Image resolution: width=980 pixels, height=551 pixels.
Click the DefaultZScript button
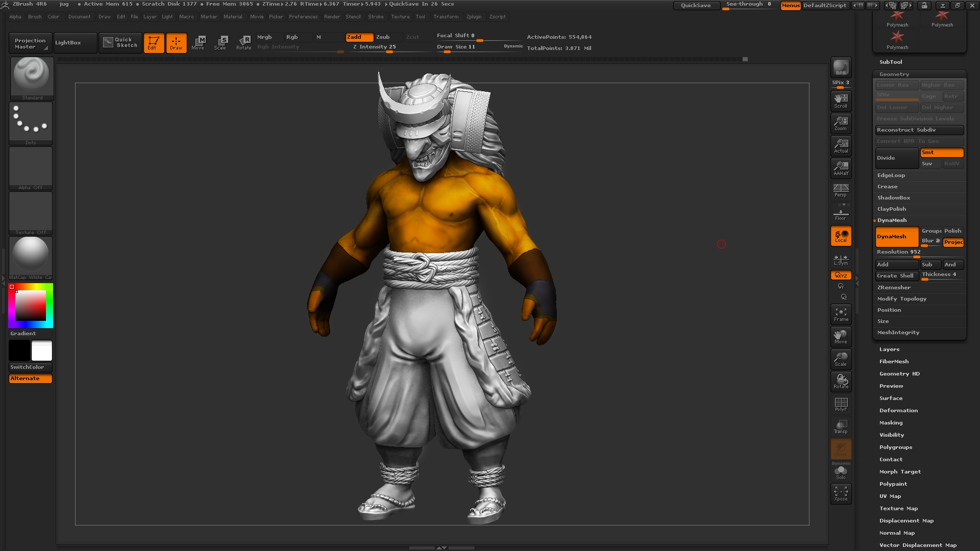point(825,6)
